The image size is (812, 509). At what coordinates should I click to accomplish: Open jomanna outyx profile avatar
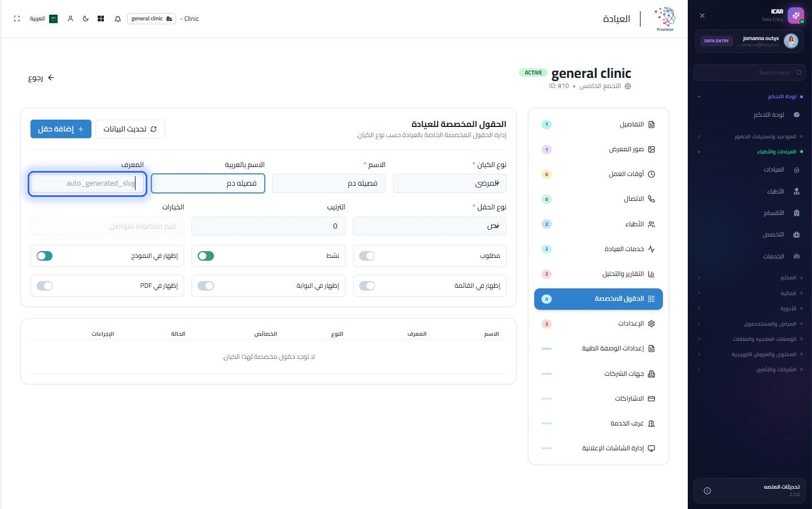pyautogui.click(x=791, y=41)
